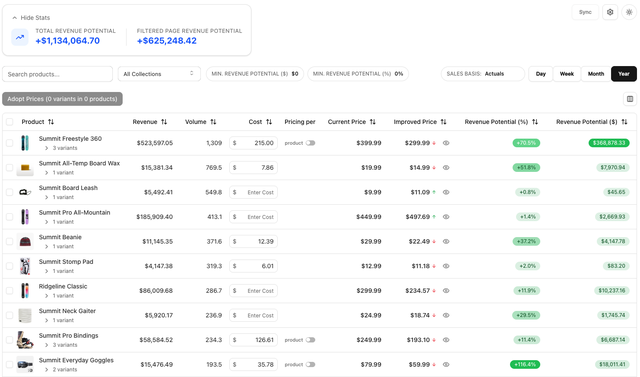Check the Summit Freestyle 360 row checkbox
Viewport: 640px width, 377px height.
click(10, 143)
